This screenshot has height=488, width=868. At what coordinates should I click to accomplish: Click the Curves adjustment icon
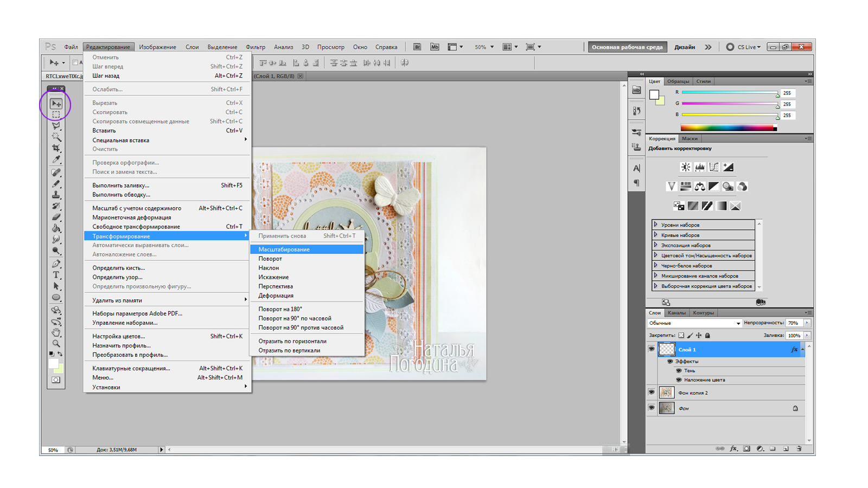tap(714, 167)
